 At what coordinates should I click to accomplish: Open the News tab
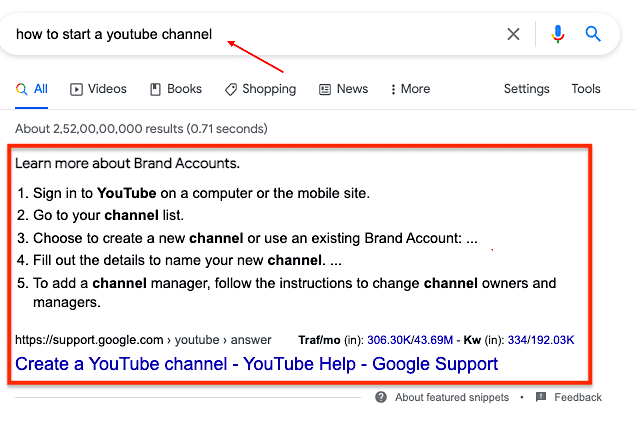tap(343, 89)
